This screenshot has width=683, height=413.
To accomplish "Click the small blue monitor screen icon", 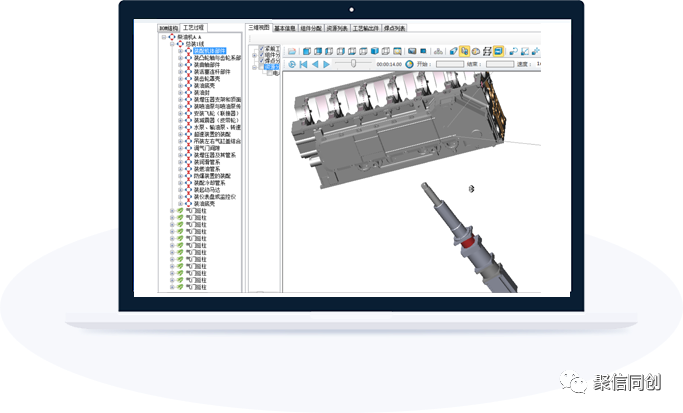I will pos(423,51).
